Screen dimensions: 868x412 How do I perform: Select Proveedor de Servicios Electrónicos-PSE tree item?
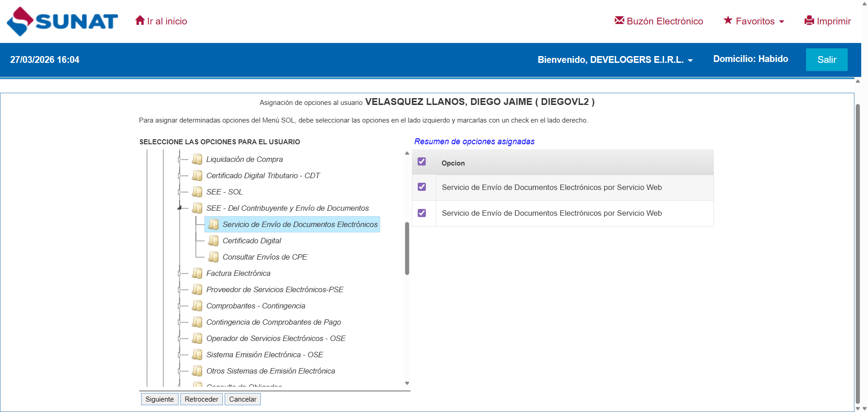click(274, 289)
